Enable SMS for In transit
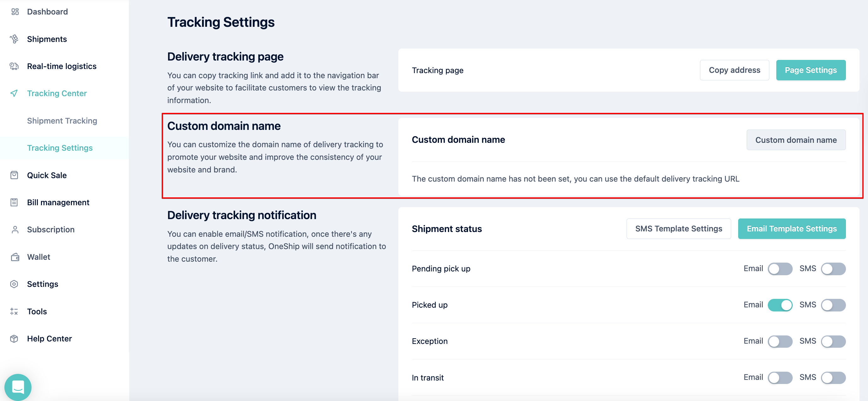 [x=833, y=377]
